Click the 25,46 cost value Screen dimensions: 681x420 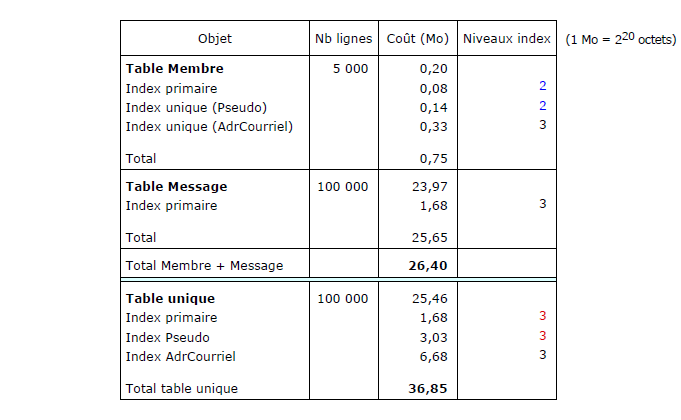pyautogui.click(x=430, y=298)
